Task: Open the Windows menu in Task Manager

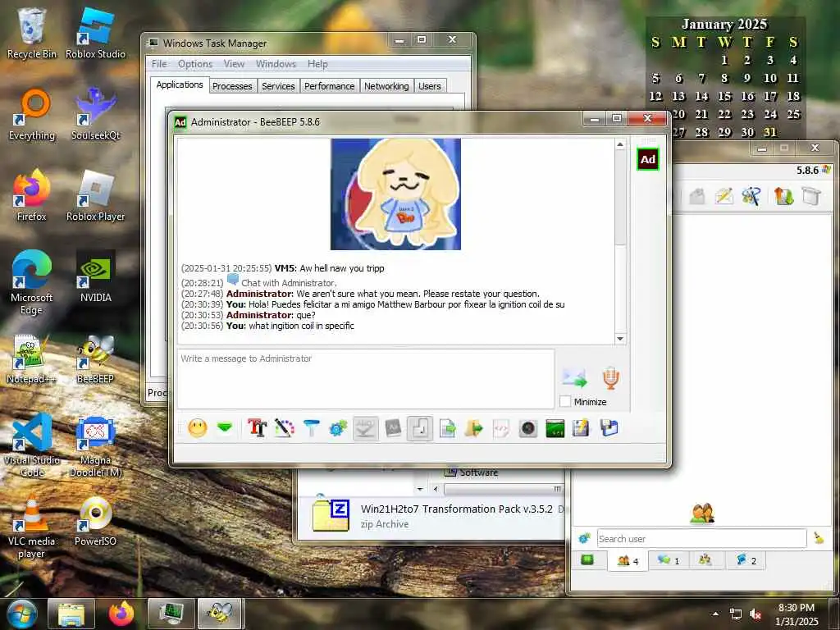Action: [x=276, y=64]
